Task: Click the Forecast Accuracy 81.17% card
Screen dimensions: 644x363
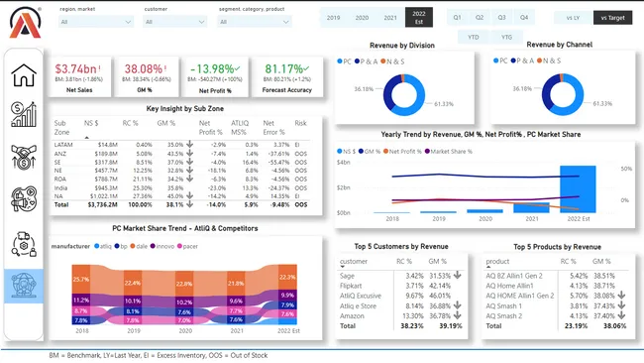Action: click(287, 77)
